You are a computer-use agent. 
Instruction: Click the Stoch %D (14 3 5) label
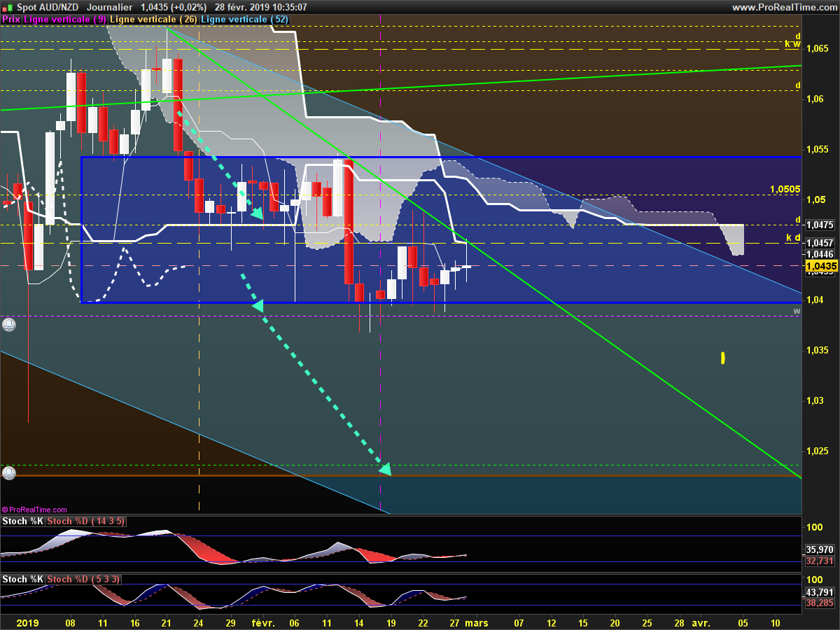click(x=86, y=521)
